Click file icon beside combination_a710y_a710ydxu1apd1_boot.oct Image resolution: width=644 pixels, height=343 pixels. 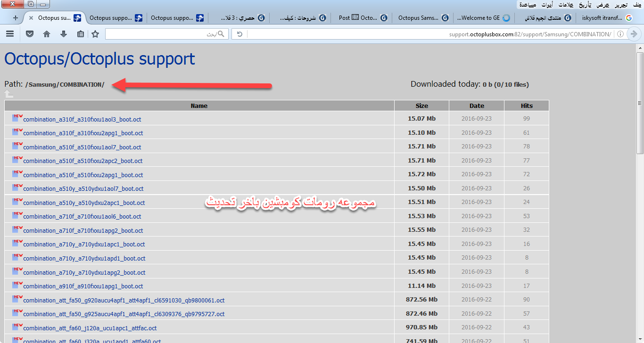click(17, 258)
